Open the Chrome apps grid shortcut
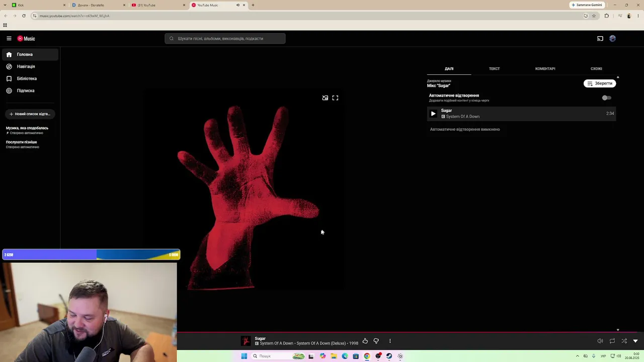Image resolution: width=644 pixels, height=362 pixels. coord(5,25)
